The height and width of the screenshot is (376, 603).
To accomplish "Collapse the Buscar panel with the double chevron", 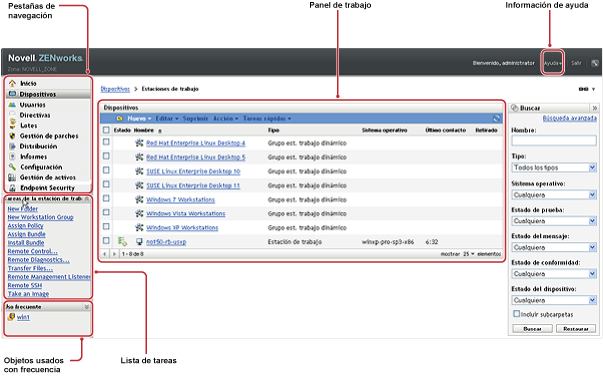I will click(x=595, y=108).
